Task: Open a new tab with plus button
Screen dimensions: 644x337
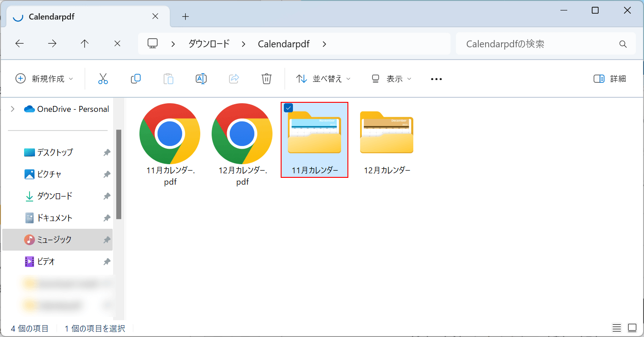Action: pyautogui.click(x=185, y=17)
